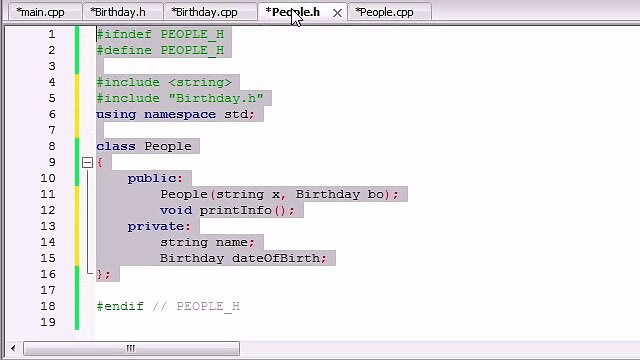Collapse the People class fold marker
This screenshot has height=360, width=640.
click(87, 162)
